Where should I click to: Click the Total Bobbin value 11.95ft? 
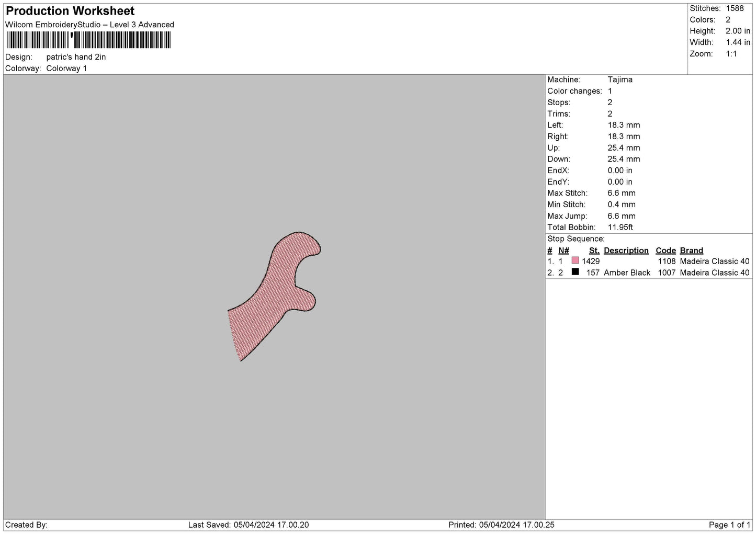620,227
